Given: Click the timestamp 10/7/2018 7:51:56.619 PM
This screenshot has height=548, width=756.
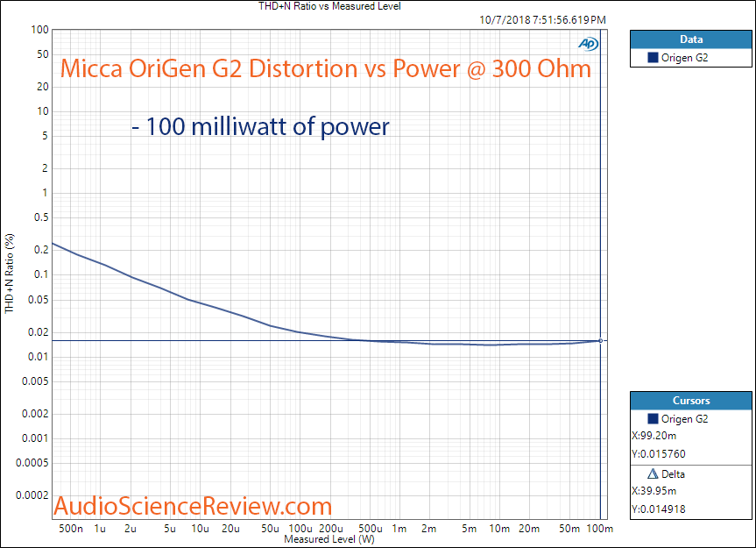Looking at the screenshot, I should pyautogui.click(x=542, y=20).
